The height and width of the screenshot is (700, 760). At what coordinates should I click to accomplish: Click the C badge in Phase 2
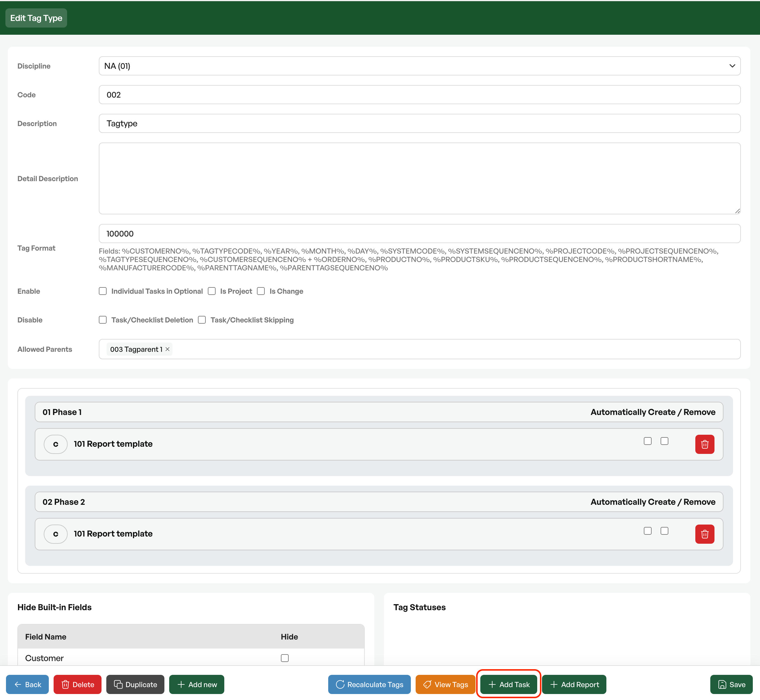pyautogui.click(x=56, y=534)
